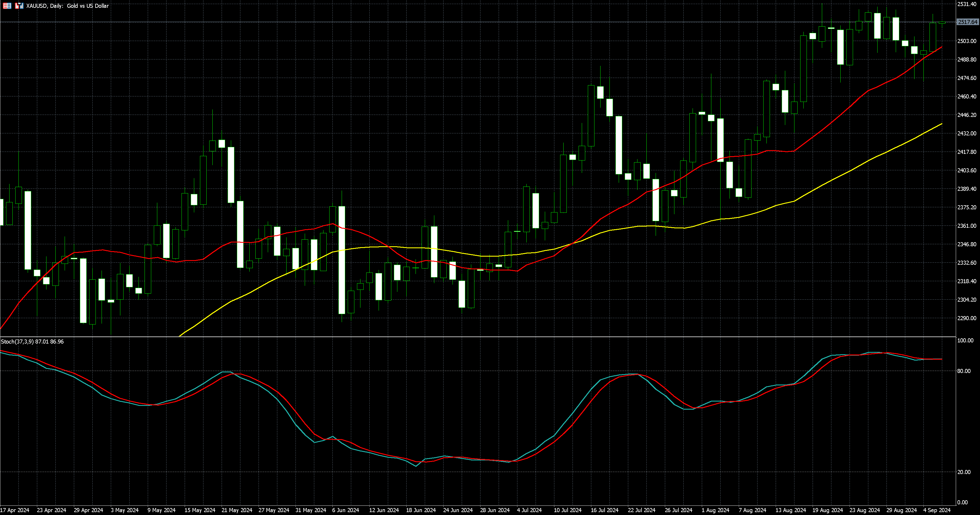
Task: Click the 2531.40 price scale label
Action: coord(967,4)
